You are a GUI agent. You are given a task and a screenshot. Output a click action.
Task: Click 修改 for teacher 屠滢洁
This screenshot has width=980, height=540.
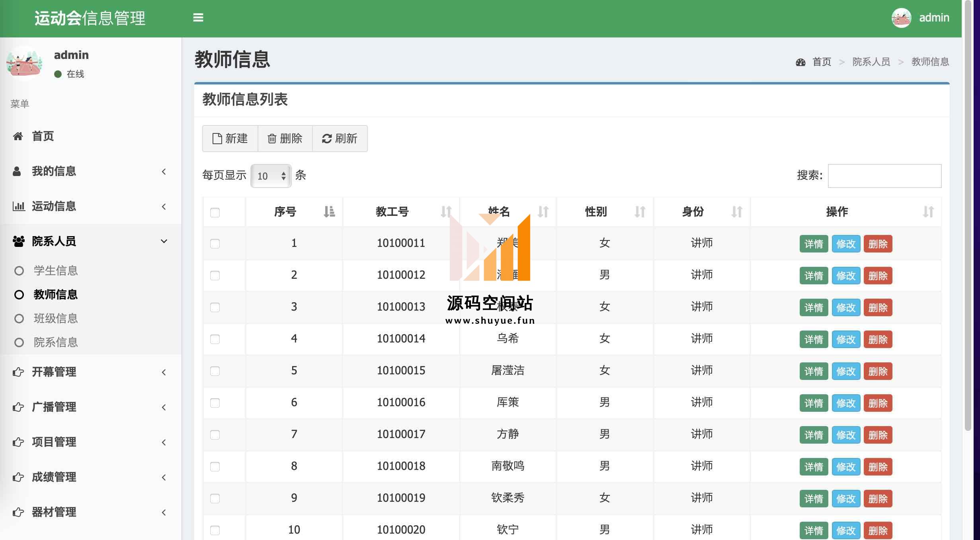pos(846,371)
